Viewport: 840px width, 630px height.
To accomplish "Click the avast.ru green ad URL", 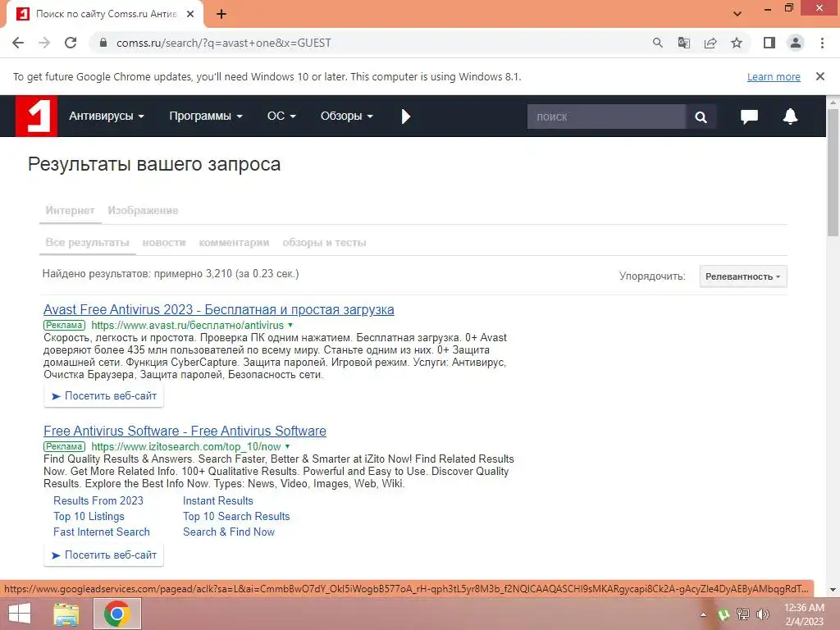I will (188, 325).
